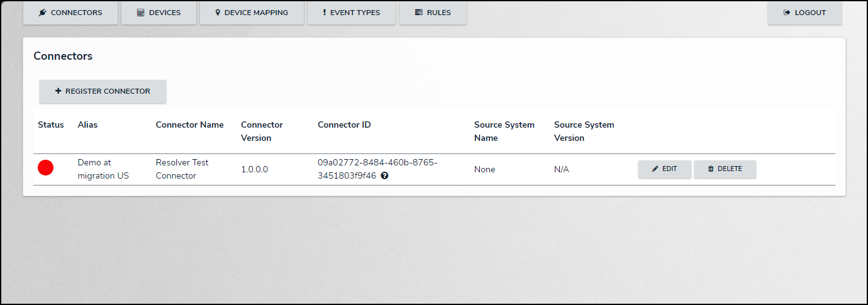Image resolution: width=868 pixels, height=305 pixels.
Task: Click the Status column header
Action: [51, 125]
